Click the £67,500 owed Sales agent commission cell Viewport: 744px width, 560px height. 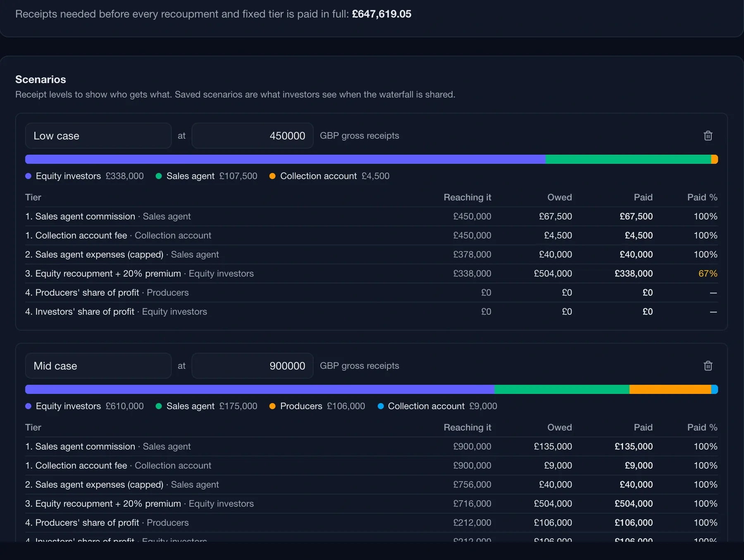556,216
